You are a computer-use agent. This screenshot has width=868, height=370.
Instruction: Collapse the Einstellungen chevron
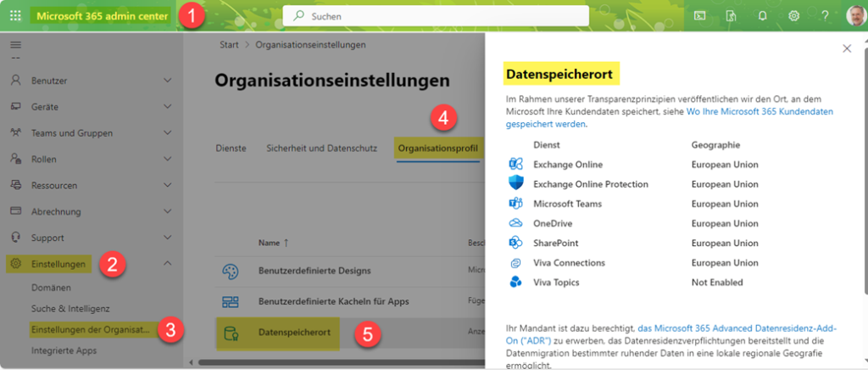[x=168, y=264]
